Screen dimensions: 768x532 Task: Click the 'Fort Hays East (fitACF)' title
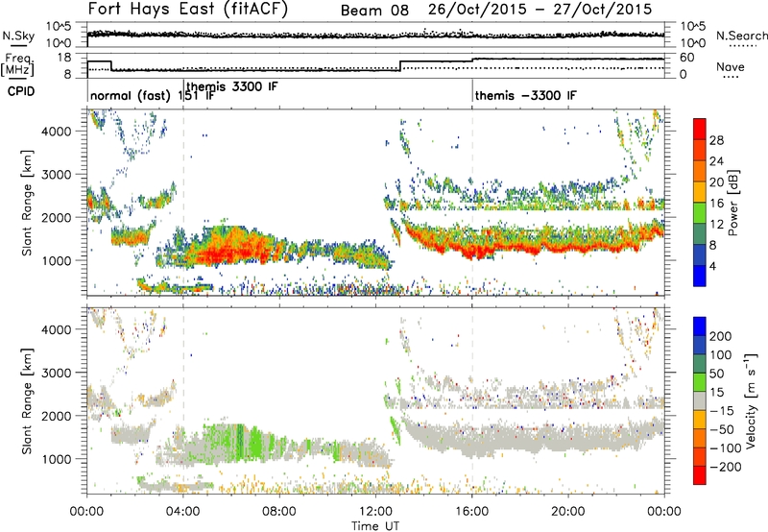[x=188, y=10]
